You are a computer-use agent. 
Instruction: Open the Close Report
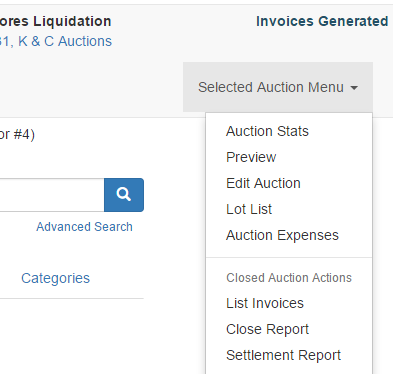coord(267,329)
